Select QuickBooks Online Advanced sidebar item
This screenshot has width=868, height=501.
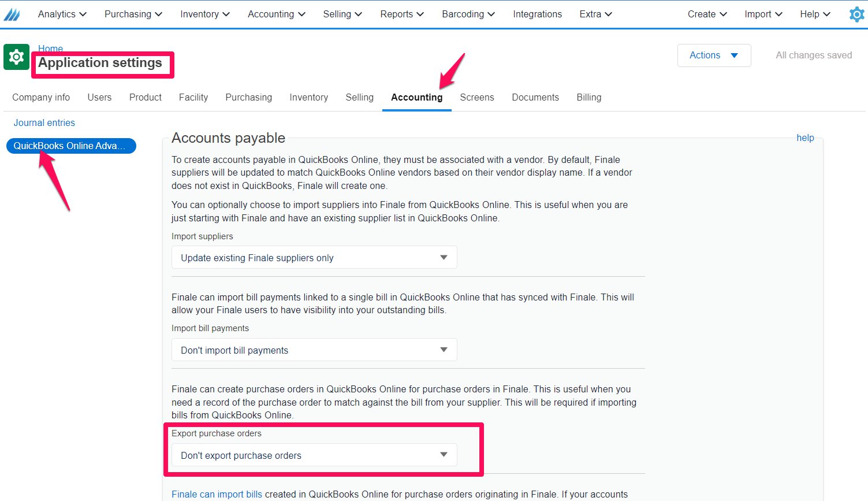(x=71, y=146)
